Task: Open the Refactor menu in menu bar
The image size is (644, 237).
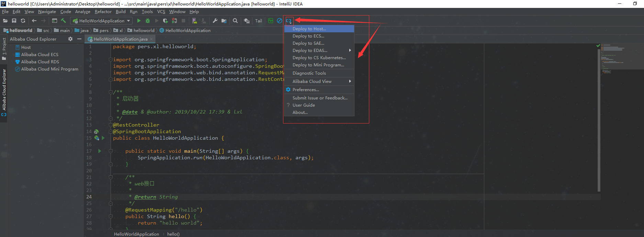Action: point(103,11)
